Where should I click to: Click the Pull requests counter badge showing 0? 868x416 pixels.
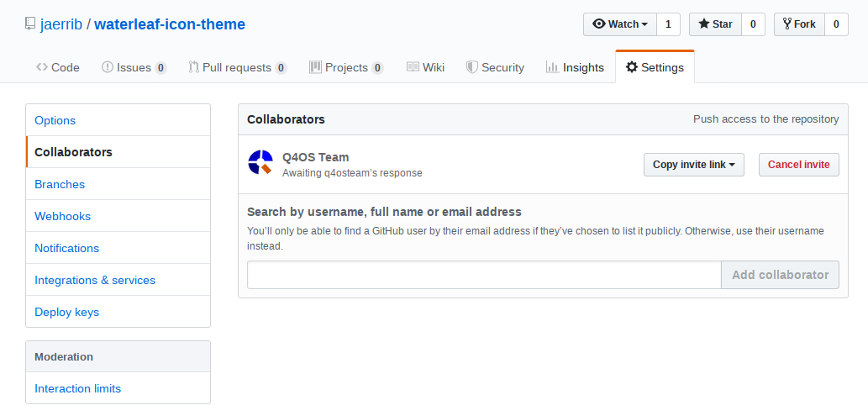[281, 68]
